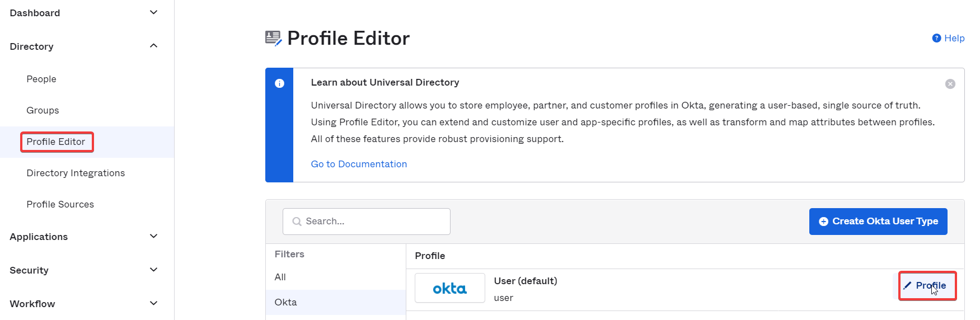The width and height of the screenshot is (980, 320).
Task: Click the plus icon on Create Okta User Type
Action: coord(823,222)
